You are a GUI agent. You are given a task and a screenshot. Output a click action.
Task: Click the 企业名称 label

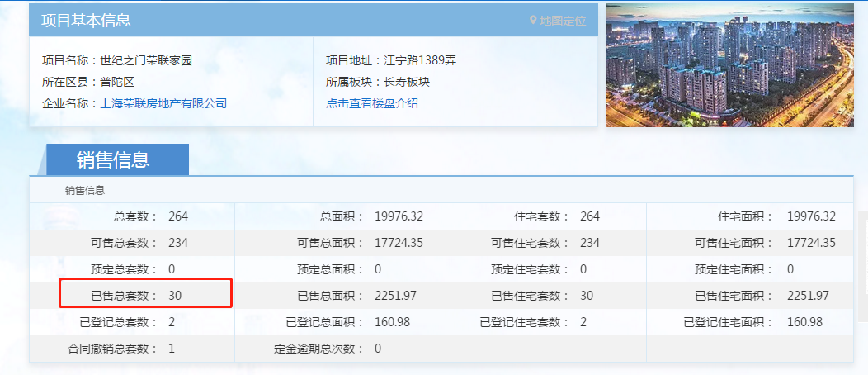(70, 103)
